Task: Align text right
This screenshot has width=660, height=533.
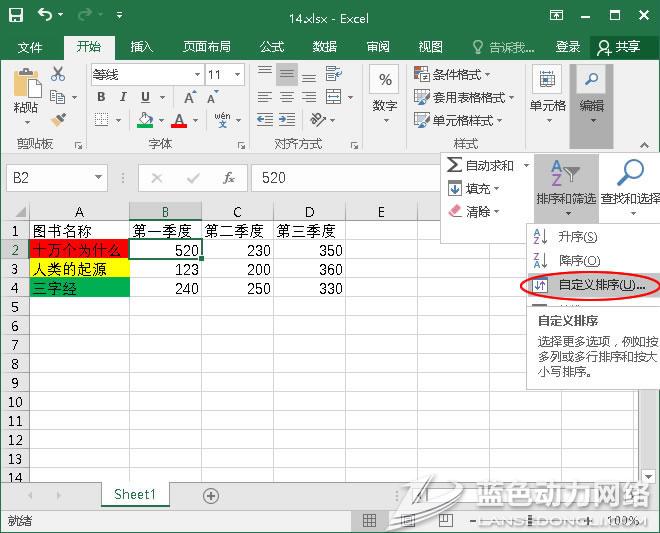Action: [309, 97]
